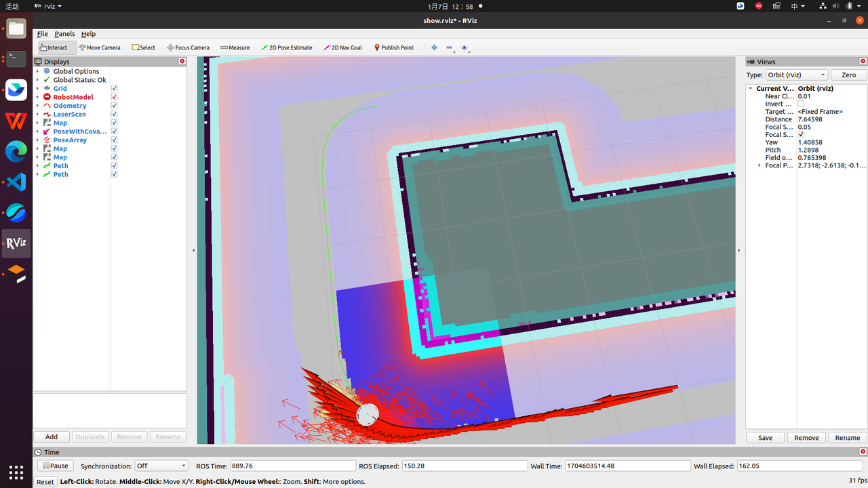Open the Panels menu

point(64,34)
